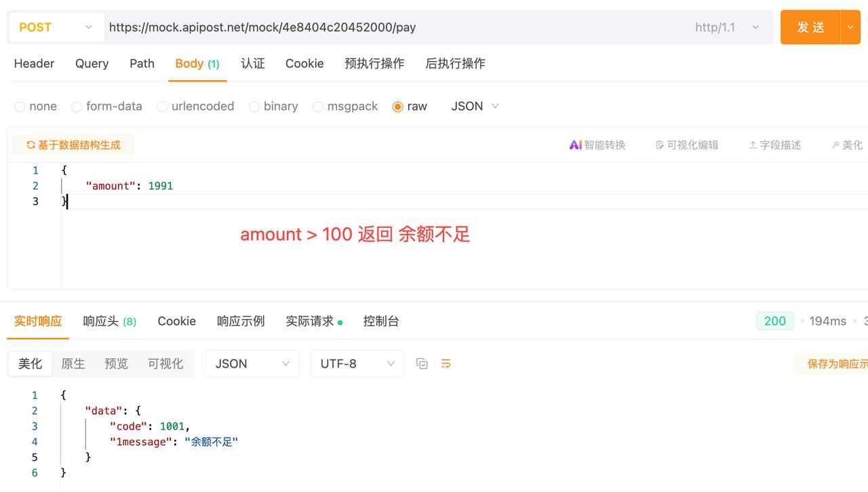Open the POST method dropdown
The image size is (868, 492).
click(56, 27)
